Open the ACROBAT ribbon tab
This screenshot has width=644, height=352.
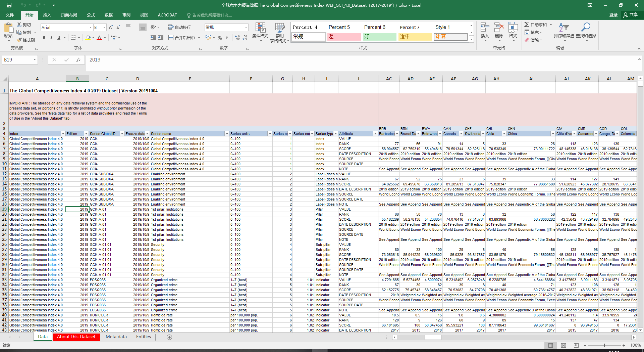(167, 15)
